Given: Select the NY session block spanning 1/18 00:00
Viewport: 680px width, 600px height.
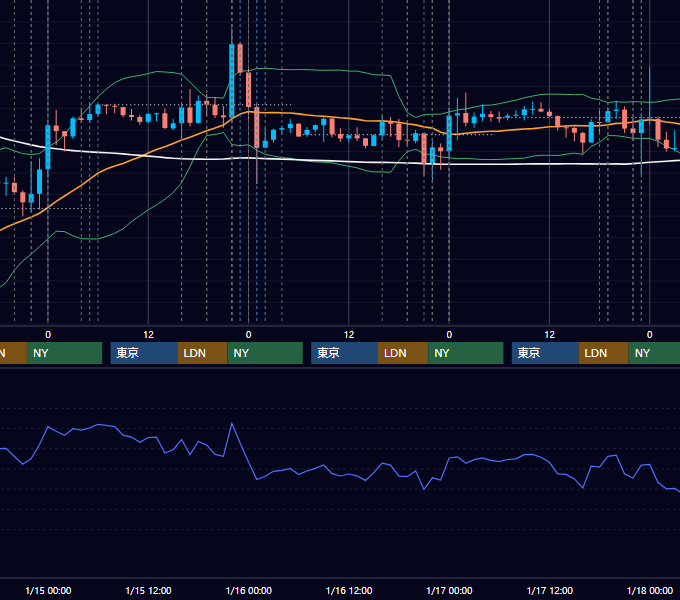Looking at the screenshot, I should click(x=654, y=353).
